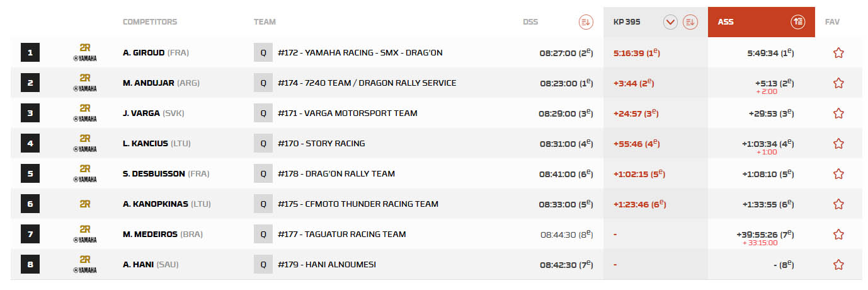
Task: Click the Yamaha 2R logo for M. Andujar
Action: (x=84, y=83)
